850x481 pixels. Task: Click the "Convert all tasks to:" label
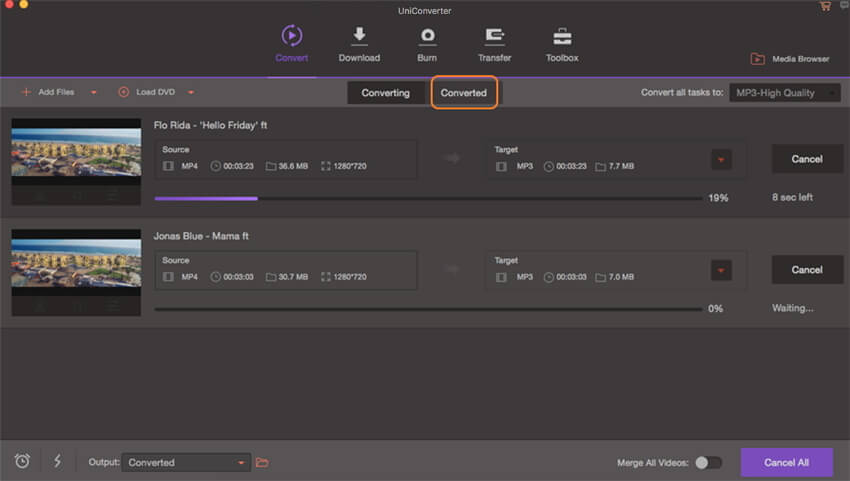pos(682,93)
